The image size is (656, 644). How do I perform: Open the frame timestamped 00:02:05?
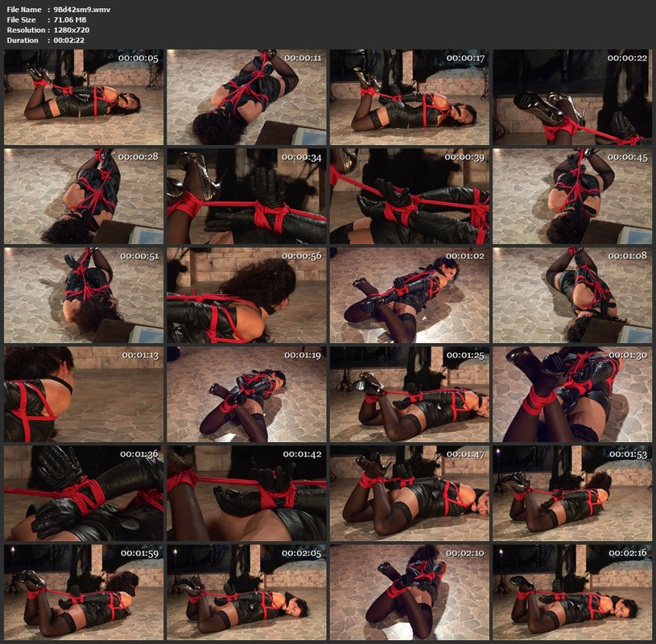(x=246, y=592)
